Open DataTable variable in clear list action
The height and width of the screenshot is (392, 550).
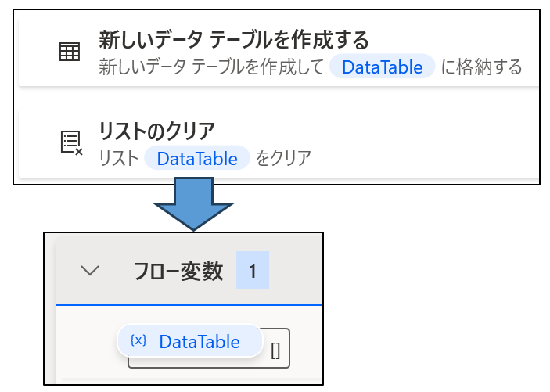tap(197, 158)
